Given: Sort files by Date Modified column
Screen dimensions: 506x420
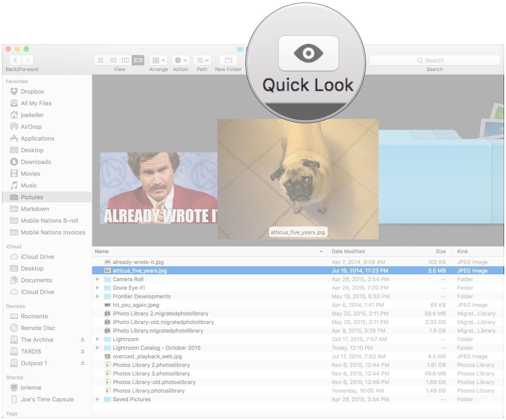Looking at the screenshot, I should click(348, 251).
